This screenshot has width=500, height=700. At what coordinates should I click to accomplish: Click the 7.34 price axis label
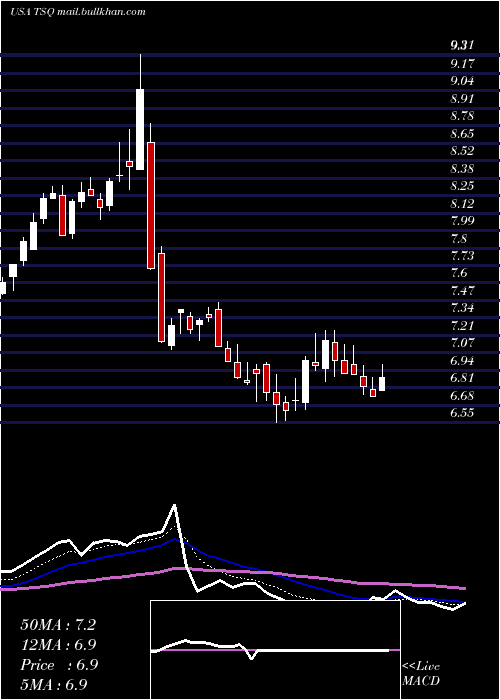coord(462,308)
